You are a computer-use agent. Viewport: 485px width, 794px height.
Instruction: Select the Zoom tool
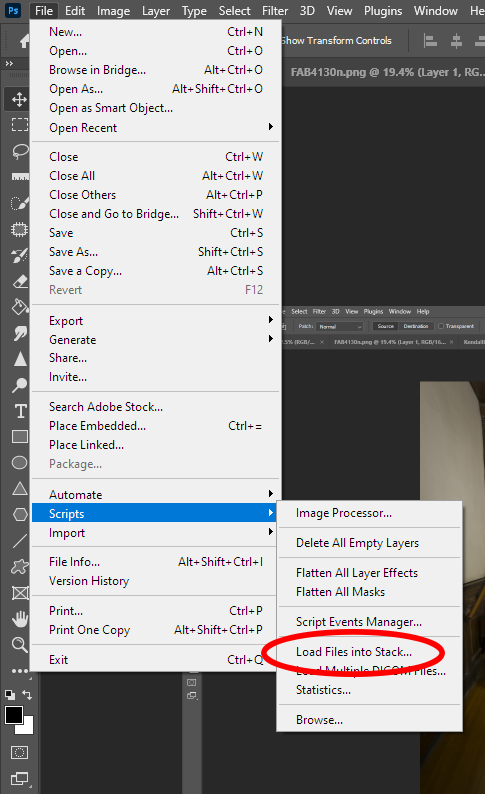click(x=19, y=645)
